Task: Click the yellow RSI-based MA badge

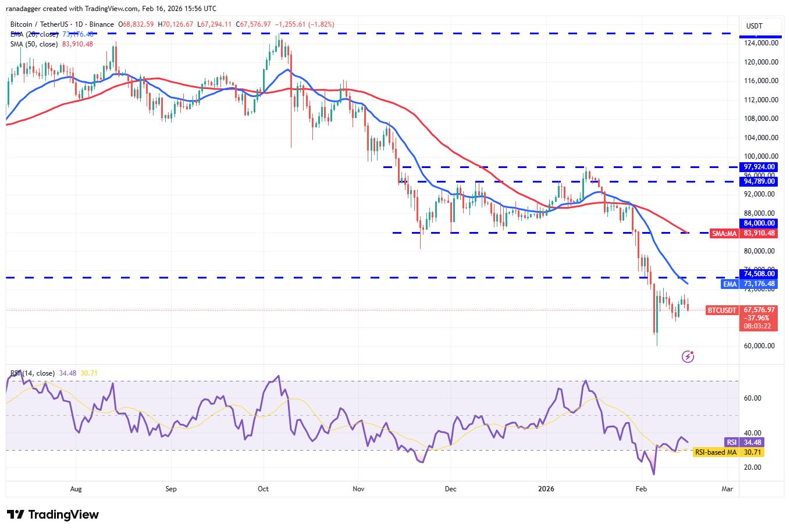Action: (716, 452)
